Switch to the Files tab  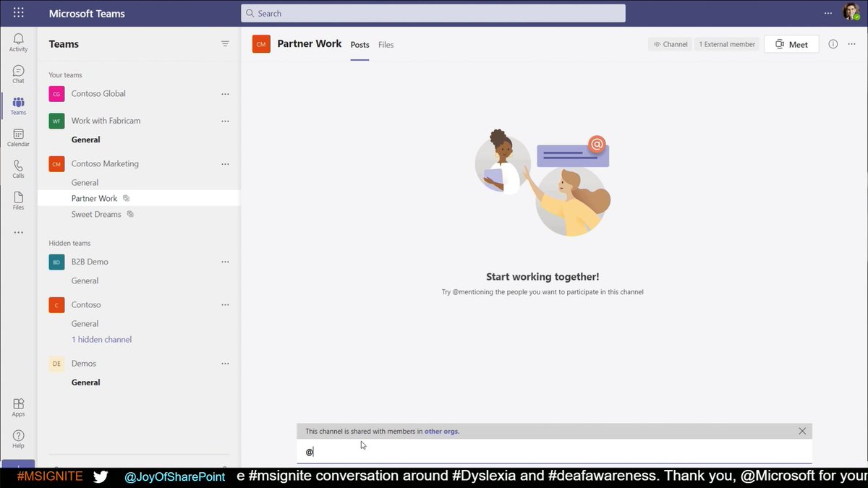[x=386, y=44]
